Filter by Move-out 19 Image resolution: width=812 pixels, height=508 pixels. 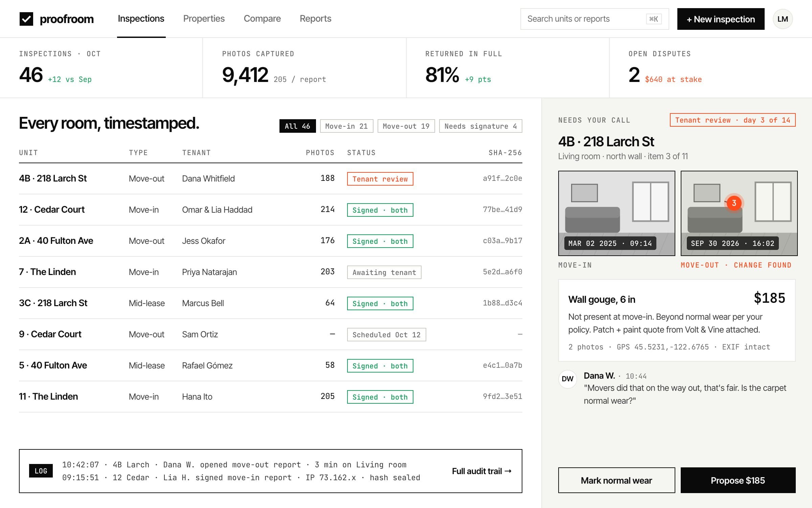point(406,126)
